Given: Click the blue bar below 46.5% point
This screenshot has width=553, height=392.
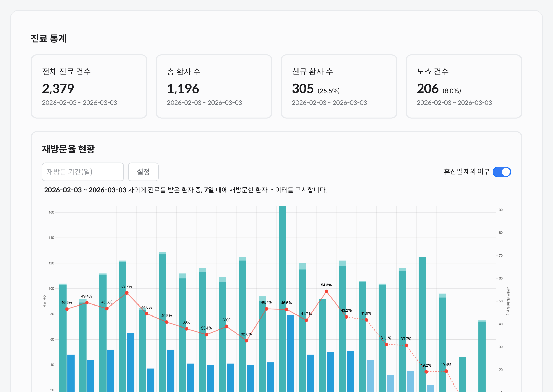Looking at the screenshot, I should [x=290, y=353].
